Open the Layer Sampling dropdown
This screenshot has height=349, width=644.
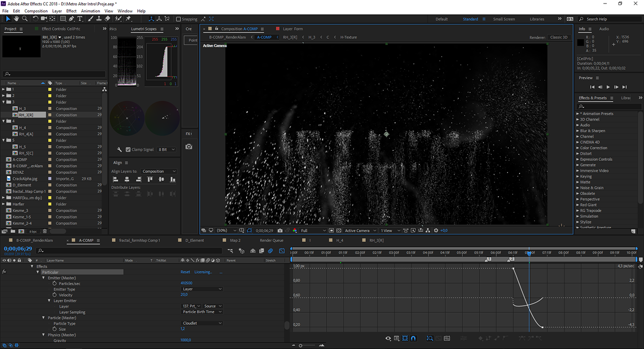(x=202, y=312)
